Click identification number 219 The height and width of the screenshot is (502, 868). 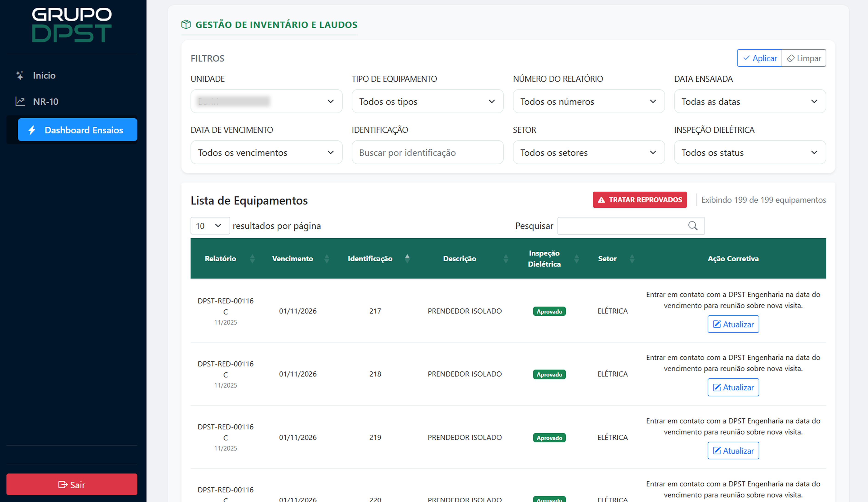tap(375, 438)
